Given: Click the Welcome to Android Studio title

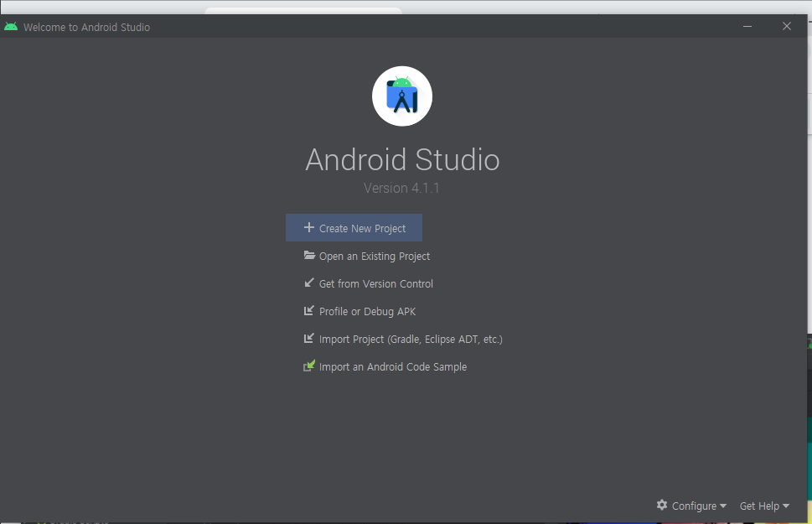Looking at the screenshot, I should [x=86, y=28].
